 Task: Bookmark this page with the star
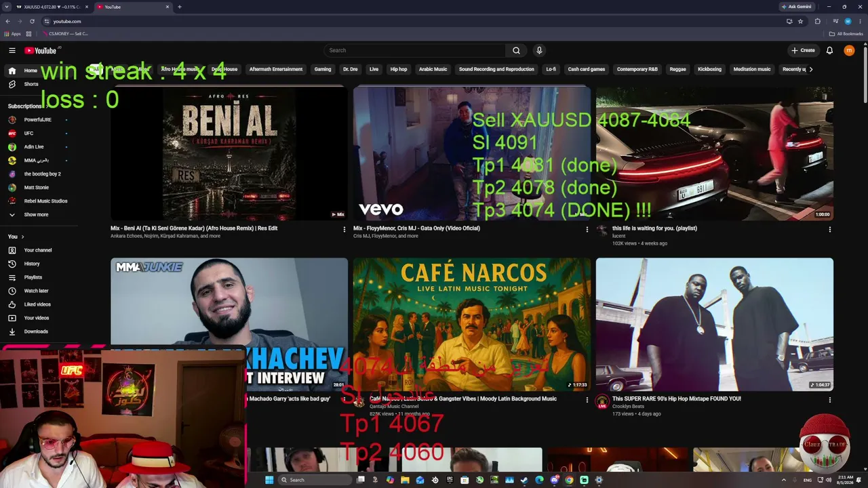(800, 21)
